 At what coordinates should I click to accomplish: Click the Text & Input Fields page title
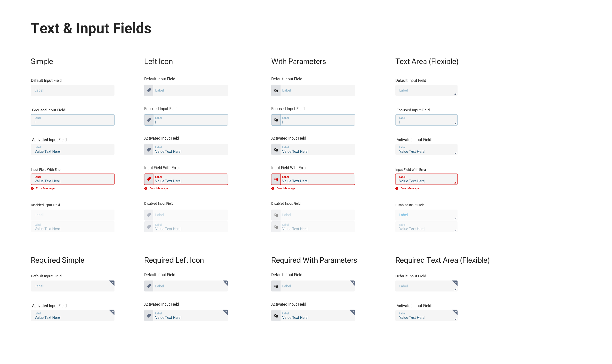click(91, 28)
